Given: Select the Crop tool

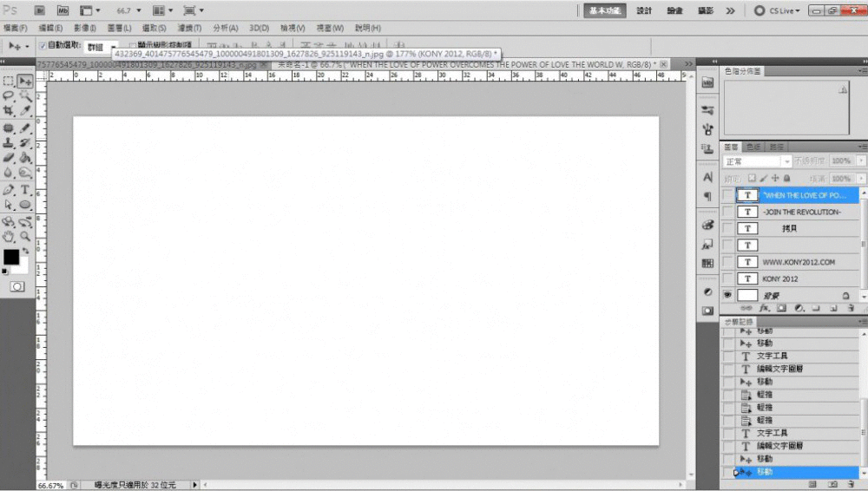Looking at the screenshot, I should click(9, 111).
